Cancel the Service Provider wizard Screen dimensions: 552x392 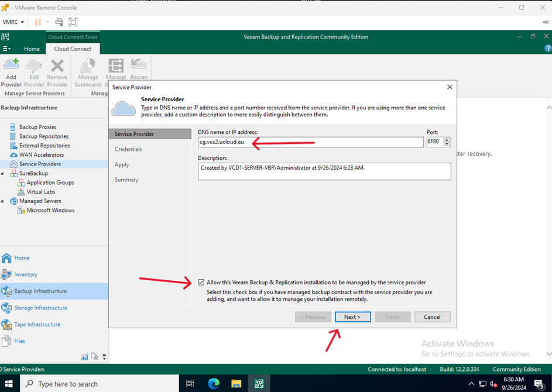[x=432, y=317]
